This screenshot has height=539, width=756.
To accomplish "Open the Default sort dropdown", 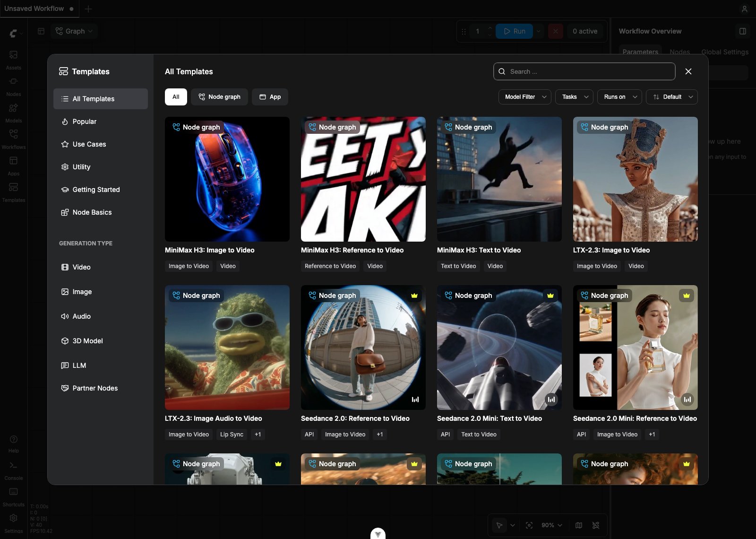I will [672, 97].
